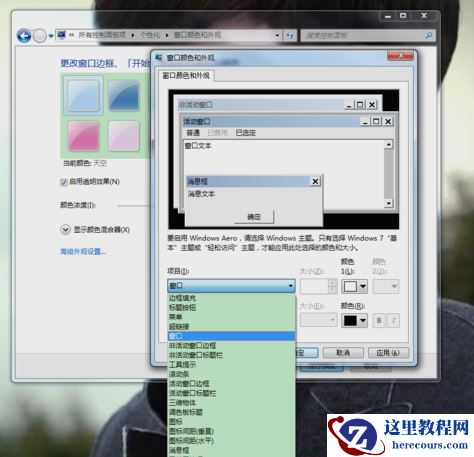Click the dialog's title bar icon
Screen dimensions: 474x457
pos(159,57)
